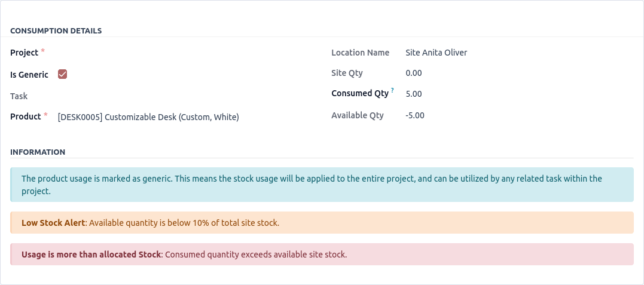Click the blue generic product usage info banner
Screen dimensions: 644x285
tap(322, 185)
